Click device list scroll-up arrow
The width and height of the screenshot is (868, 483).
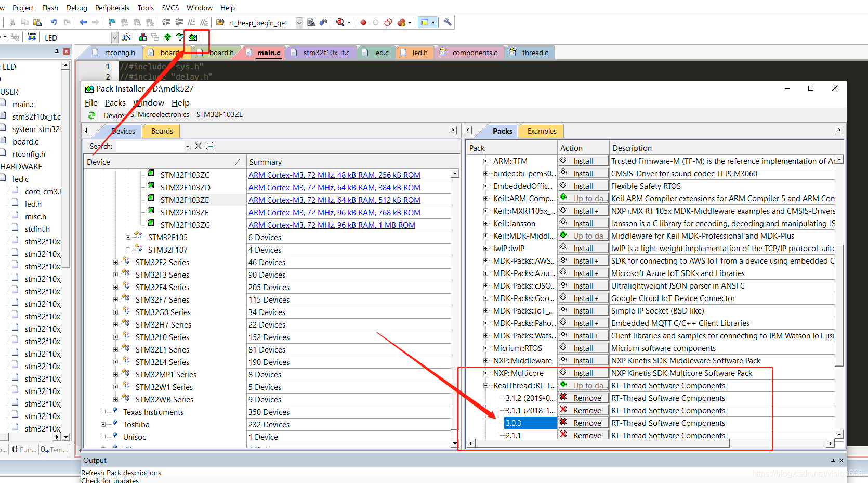tap(455, 174)
